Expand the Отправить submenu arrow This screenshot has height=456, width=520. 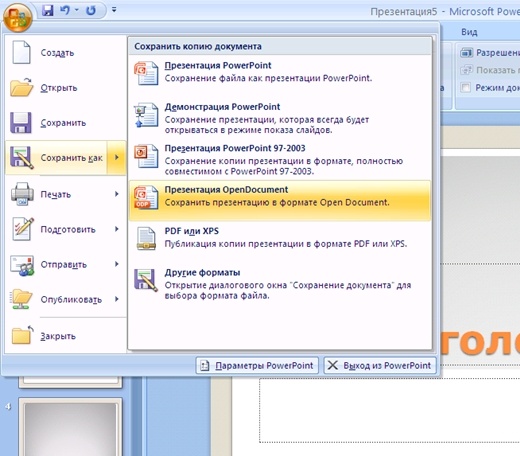pyautogui.click(x=117, y=264)
